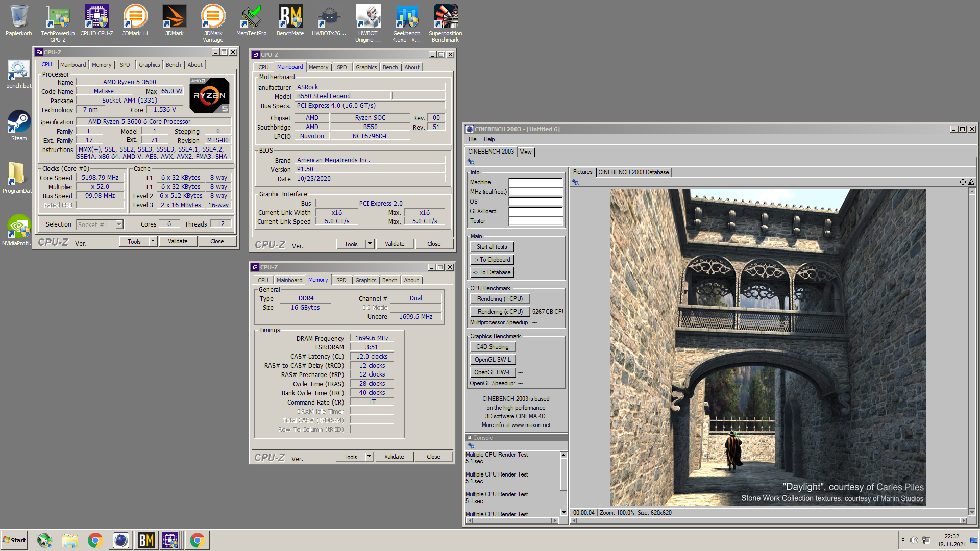Open Tools dropdown arrow in Memory CPU-Z window

369,457
